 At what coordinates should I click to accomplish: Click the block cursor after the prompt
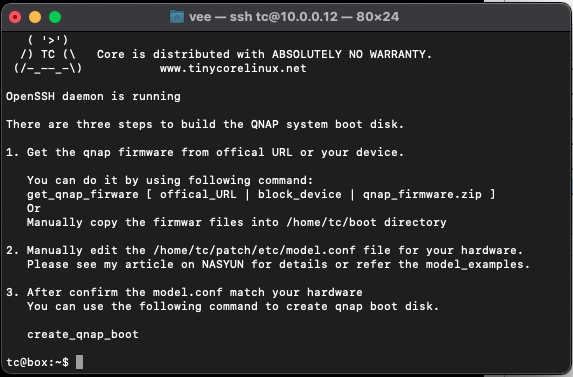pos(79,362)
